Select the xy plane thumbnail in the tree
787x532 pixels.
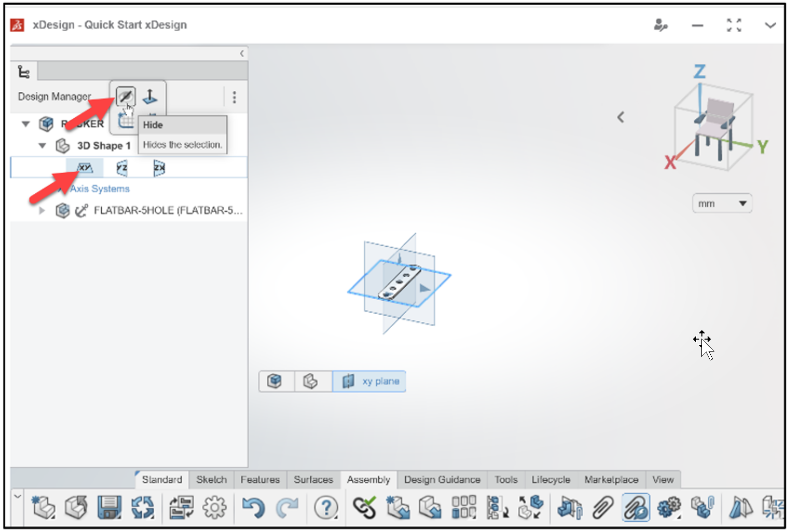point(85,167)
